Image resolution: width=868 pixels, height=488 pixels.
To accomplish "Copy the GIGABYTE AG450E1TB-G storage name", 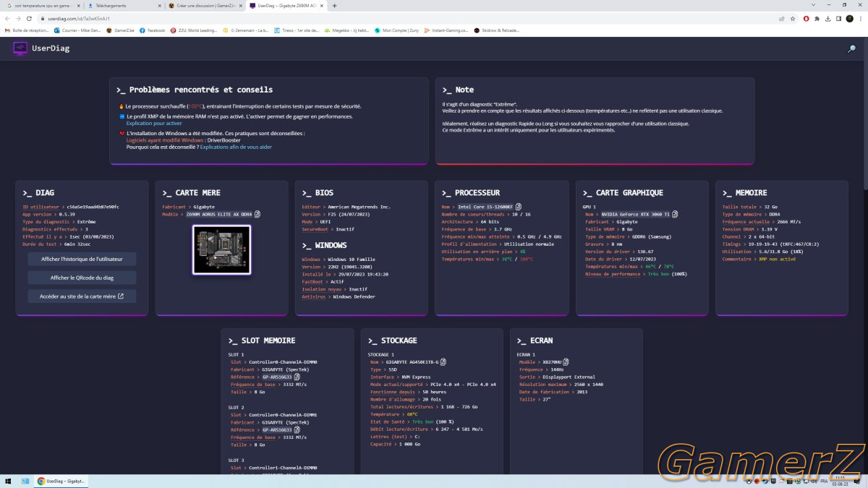I will pyautogui.click(x=443, y=361).
